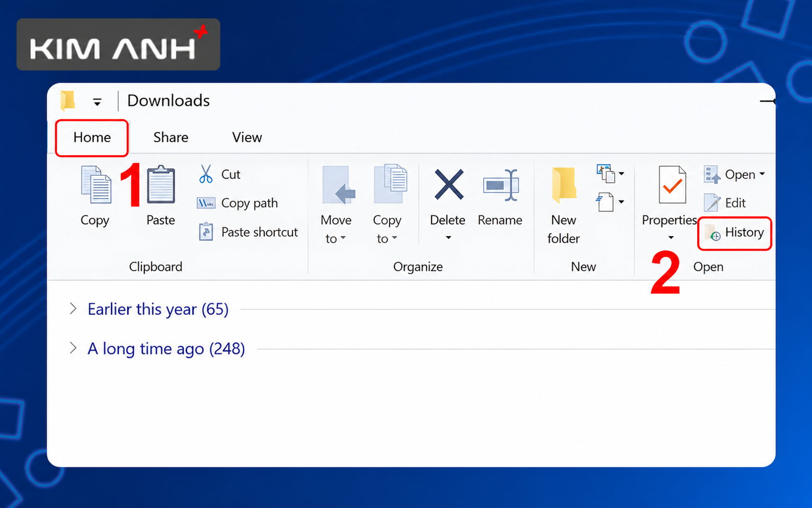Viewport: 812px width, 508px height.
Task: Click the History text label
Action: pyautogui.click(x=744, y=232)
